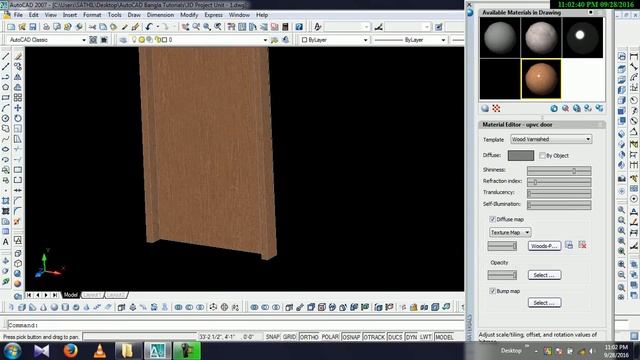
Task: Toggle GRID in status bar
Action: click(289, 337)
